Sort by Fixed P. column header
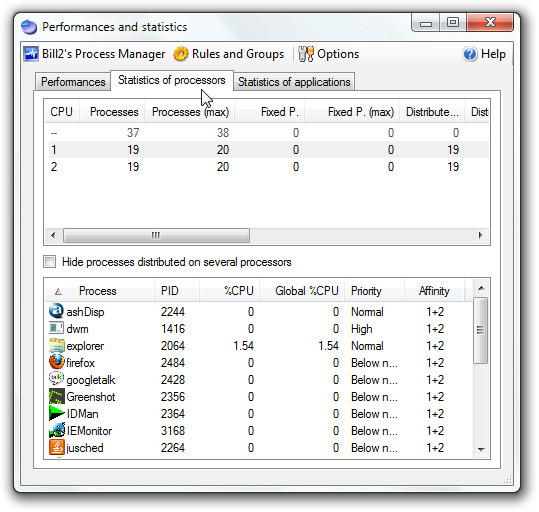539x512 pixels. click(x=270, y=112)
